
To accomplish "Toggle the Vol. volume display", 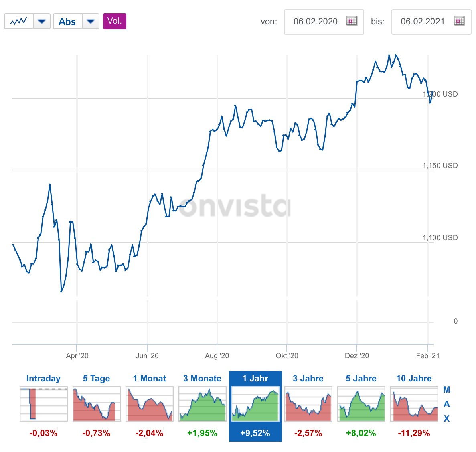I will [x=114, y=21].
